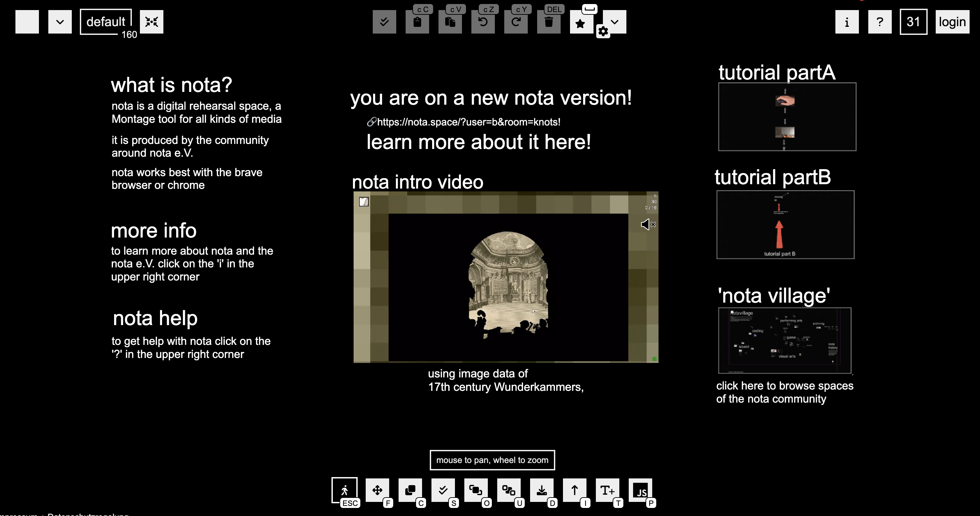Click the 'default' room name field
Screen dimensions: 980x516
point(106,22)
